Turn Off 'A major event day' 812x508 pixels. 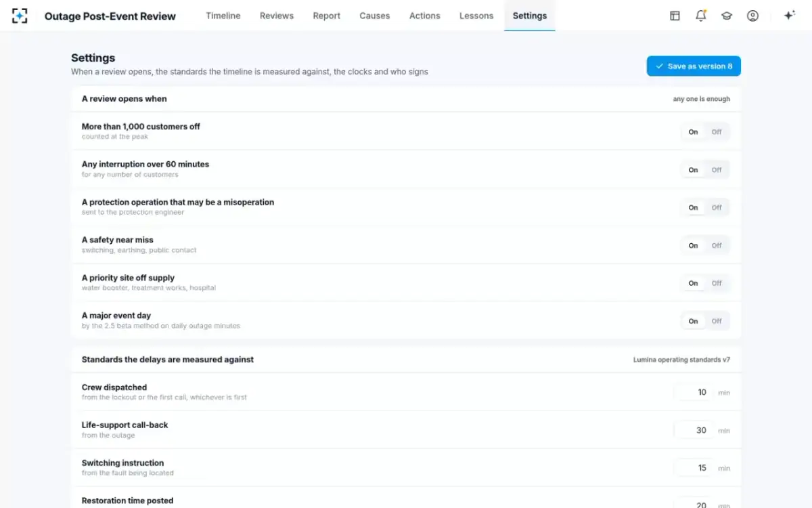pyautogui.click(x=717, y=321)
